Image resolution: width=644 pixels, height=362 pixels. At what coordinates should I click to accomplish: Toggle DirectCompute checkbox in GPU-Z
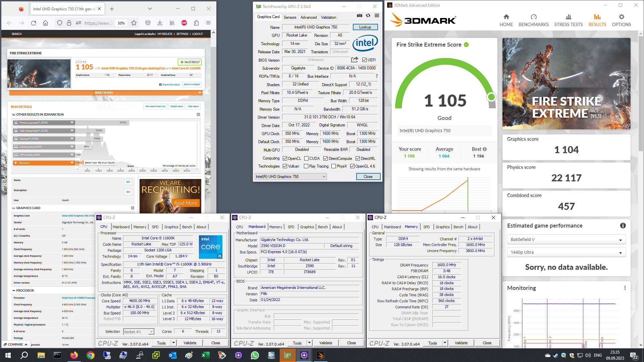coord(325,159)
